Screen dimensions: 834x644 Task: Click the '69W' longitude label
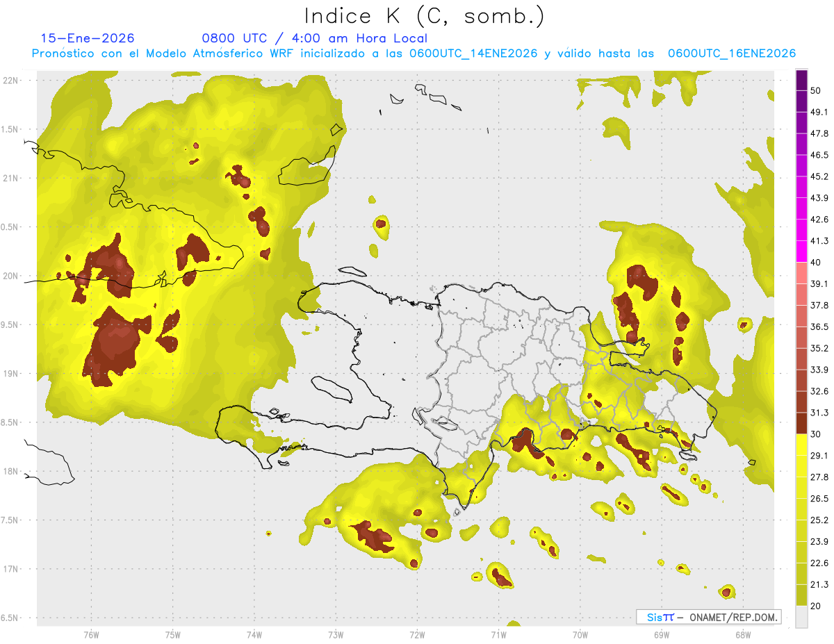tap(661, 635)
